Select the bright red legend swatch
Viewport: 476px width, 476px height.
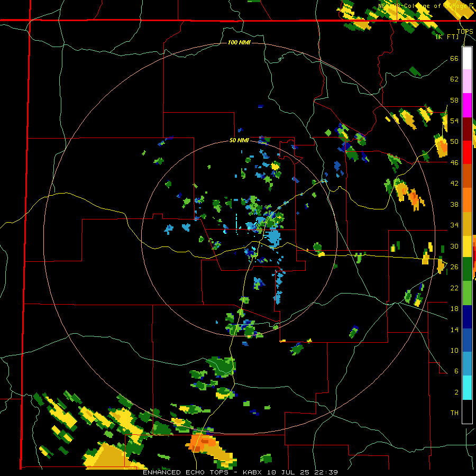pyautogui.click(x=467, y=152)
